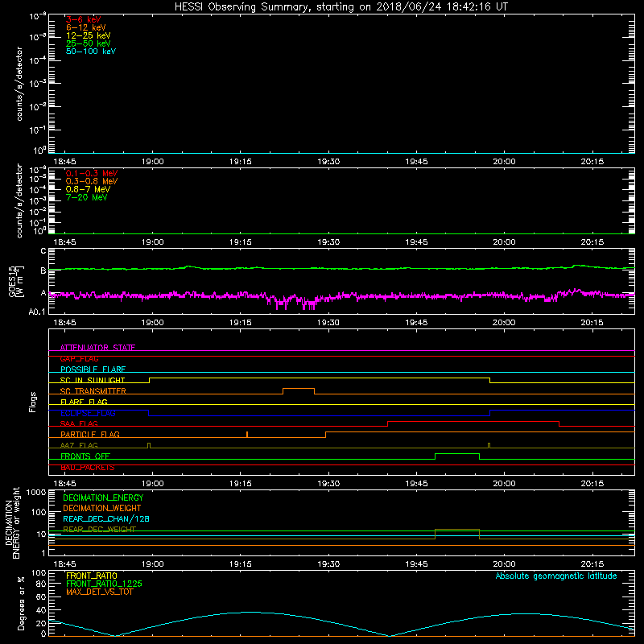The image size is (644, 644).
Task: Pick the POSSIBLE_FLARE flag label
Action: 93,369
